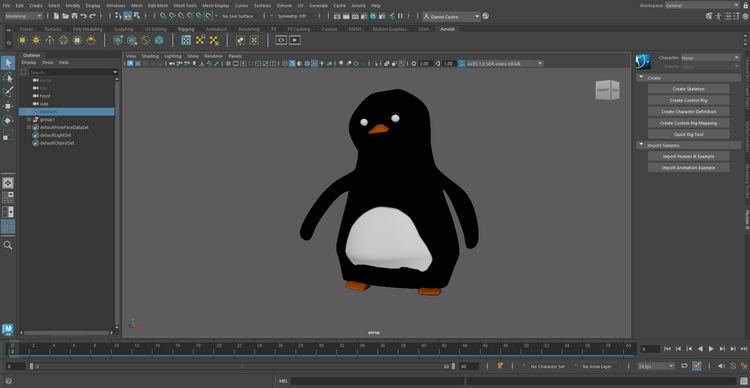Click the Create Control Rig button
This screenshot has height=388, width=750.
pos(688,100)
